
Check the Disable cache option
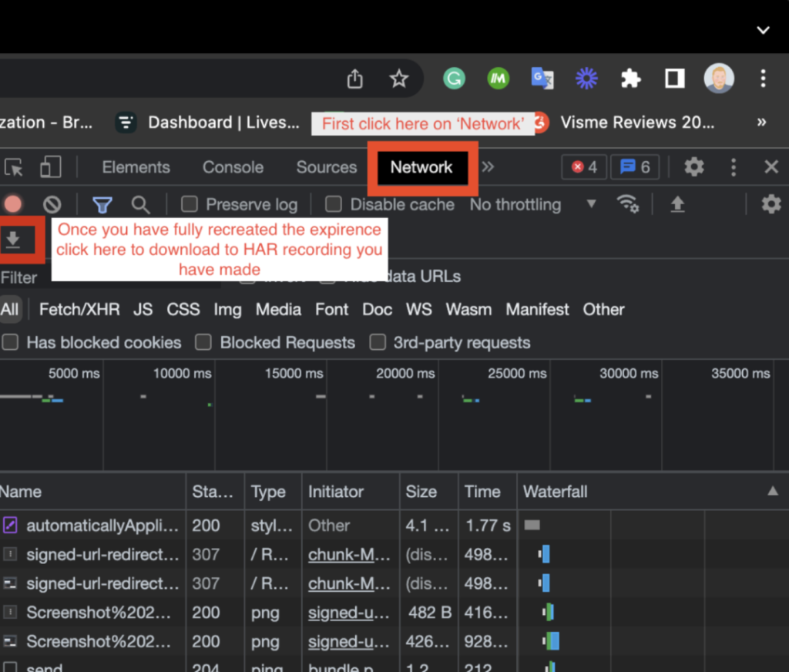(333, 204)
